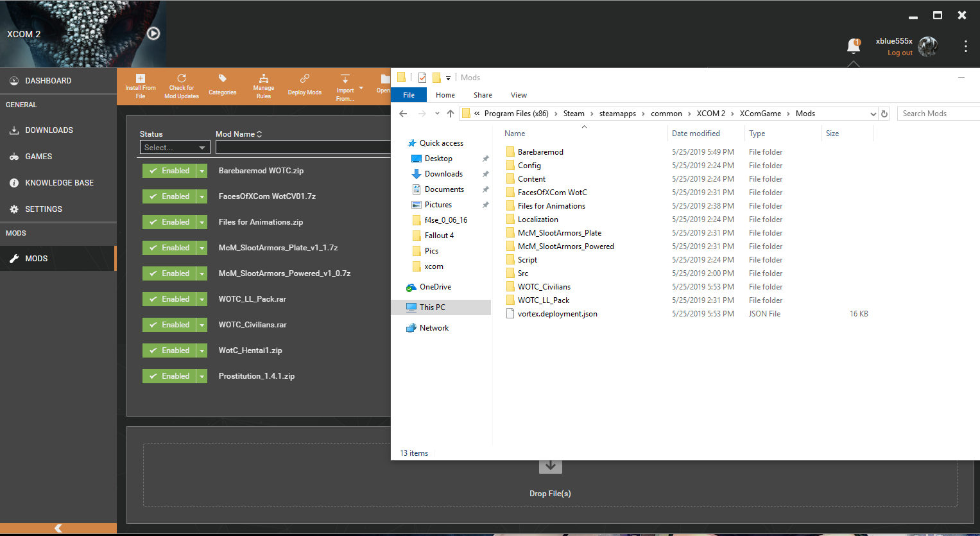980x536 pixels.
Task: Open Manage Rules in the toolbar
Action: click(x=264, y=87)
